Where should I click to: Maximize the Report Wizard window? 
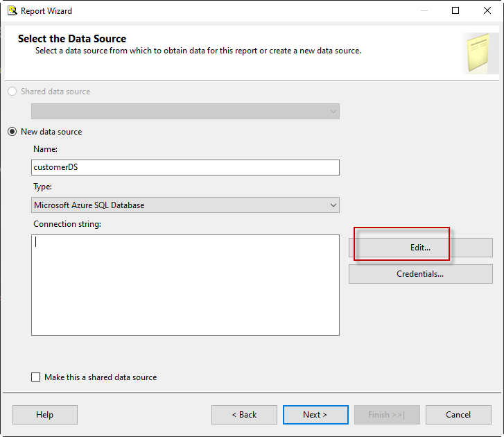point(455,11)
